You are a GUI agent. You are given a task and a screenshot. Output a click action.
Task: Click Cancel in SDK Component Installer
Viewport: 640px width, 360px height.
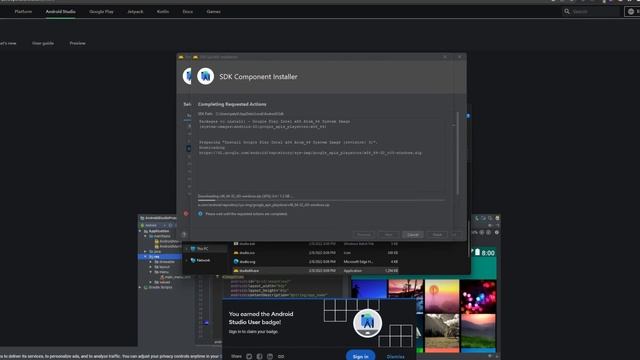coord(413,235)
